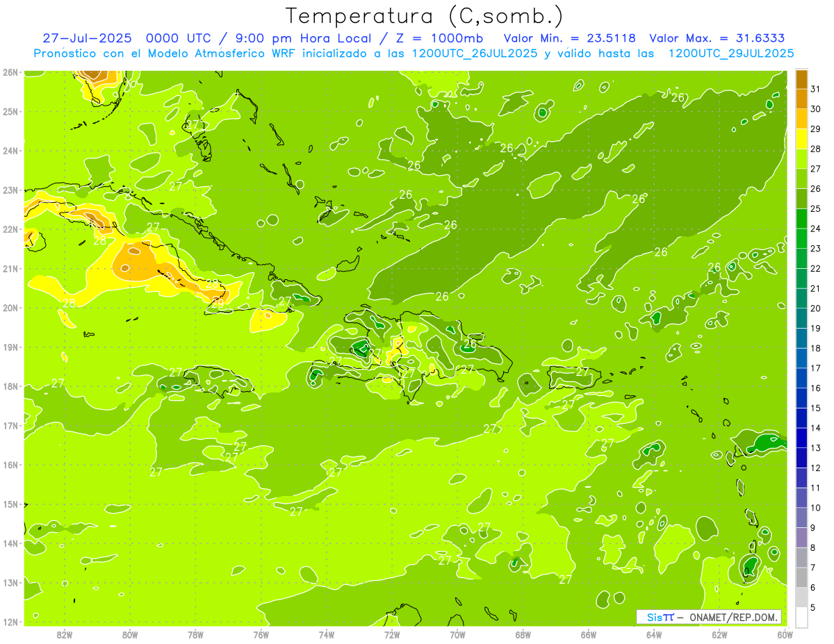Click the latitude label "19N"

coord(10,347)
